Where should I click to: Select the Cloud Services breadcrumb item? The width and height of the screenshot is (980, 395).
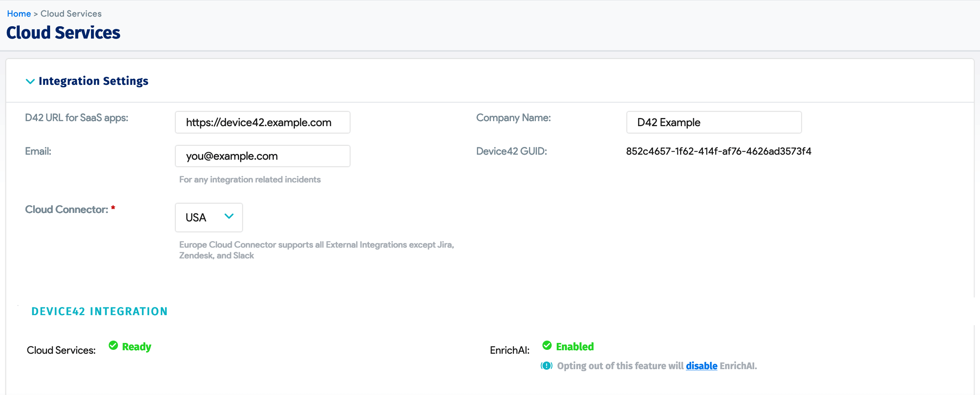(x=71, y=13)
